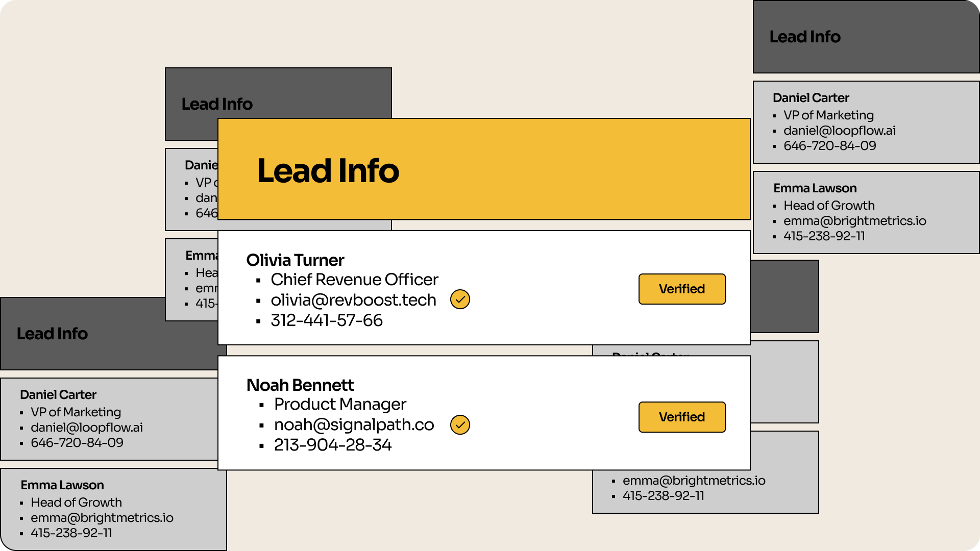The height and width of the screenshot is (551, 980).
Task: Click the phone number 312-441-57-66
Action: point(327,320)
